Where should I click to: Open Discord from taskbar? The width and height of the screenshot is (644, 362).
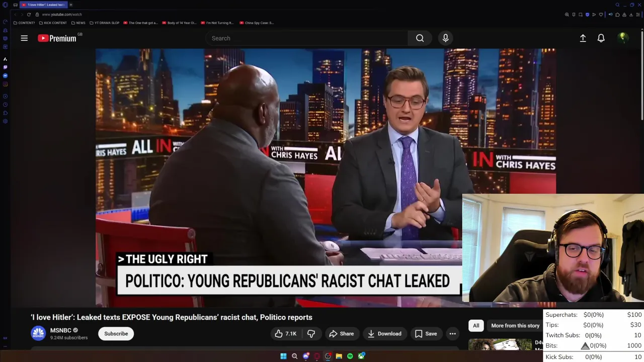click(306, 356)
